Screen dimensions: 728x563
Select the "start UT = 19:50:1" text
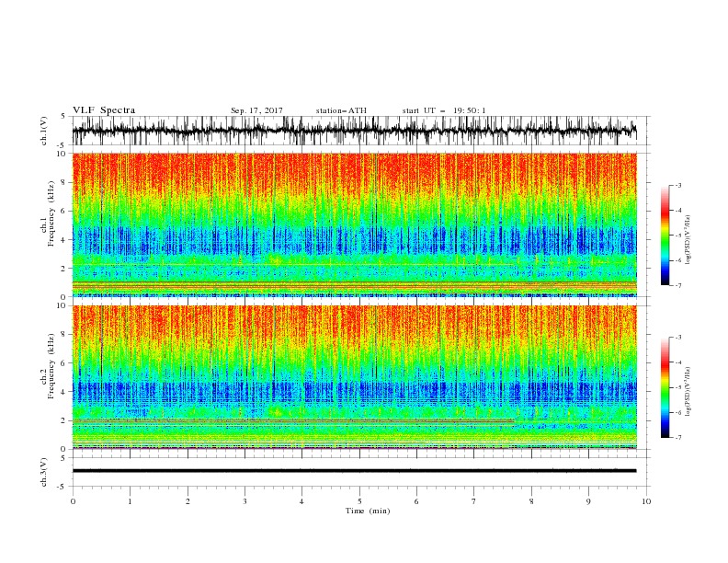[444, 110]
